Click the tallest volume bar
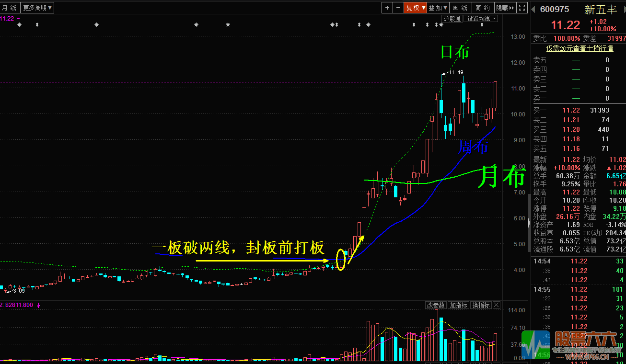Image resolution: width=626 pixels, height=364 pixels. 436,335
